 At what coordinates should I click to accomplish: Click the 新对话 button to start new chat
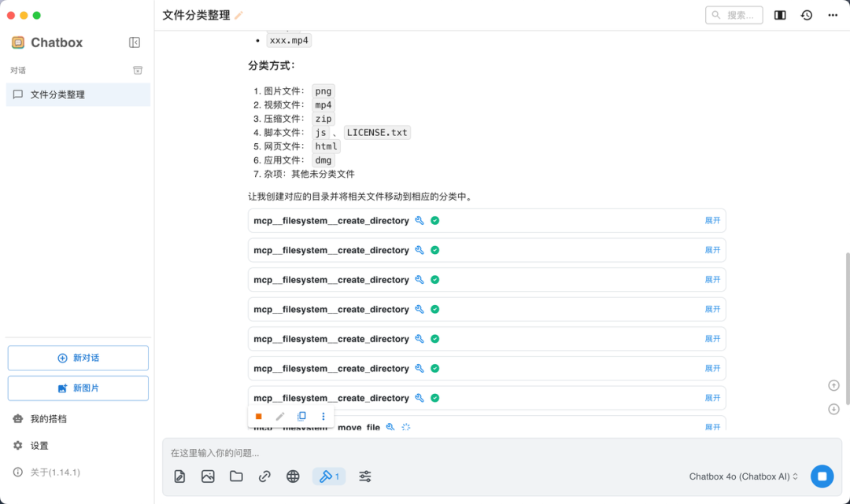pos(77,358)
